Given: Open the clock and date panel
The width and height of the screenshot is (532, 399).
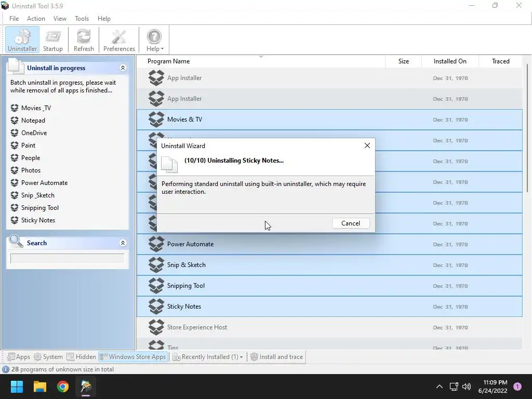Looking at the screenshot, I should coord(493,387).
